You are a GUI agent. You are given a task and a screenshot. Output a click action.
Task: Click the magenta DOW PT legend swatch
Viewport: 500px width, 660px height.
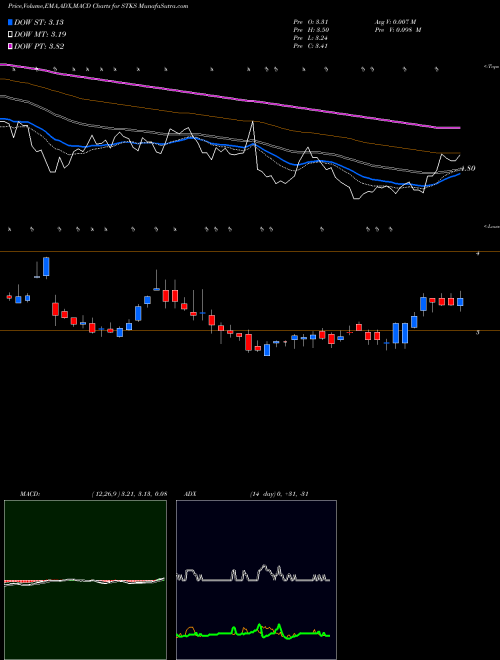click(10, 46)
